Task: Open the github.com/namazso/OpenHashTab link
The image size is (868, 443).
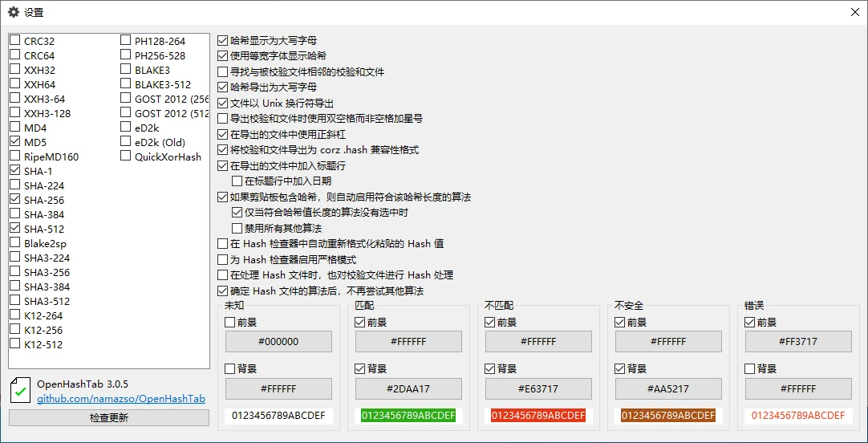Action: [x=121, y=399]
